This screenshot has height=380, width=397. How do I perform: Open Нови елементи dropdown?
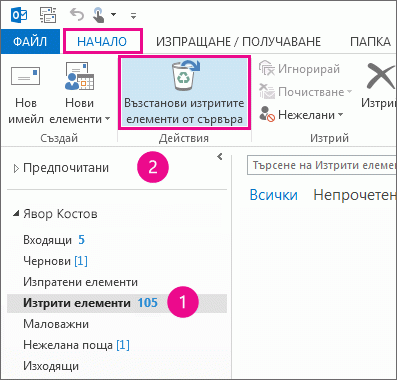[80, 93]
